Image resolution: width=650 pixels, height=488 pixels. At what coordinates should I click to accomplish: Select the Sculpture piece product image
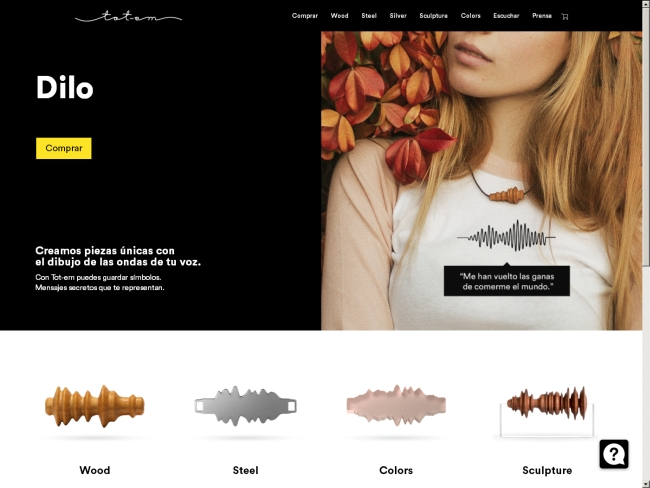coord(547,411)
